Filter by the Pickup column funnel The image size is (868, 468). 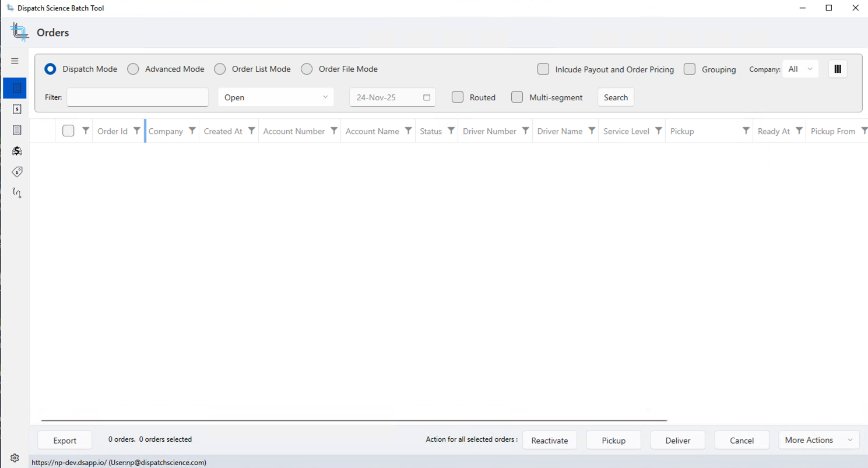tap(746, 131)
